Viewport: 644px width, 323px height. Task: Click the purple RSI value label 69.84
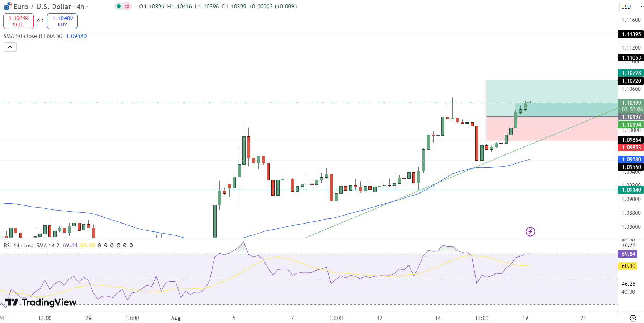coord(628,254)
